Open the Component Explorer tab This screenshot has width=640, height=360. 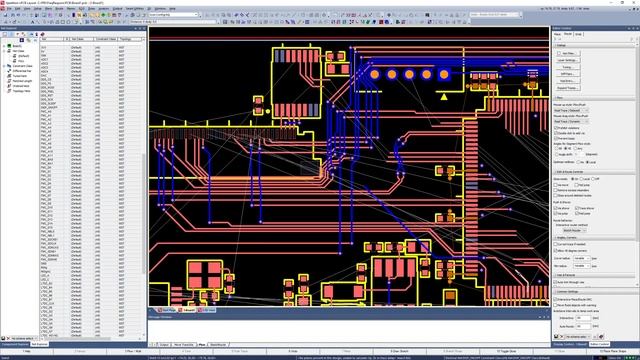pos(15,344)
